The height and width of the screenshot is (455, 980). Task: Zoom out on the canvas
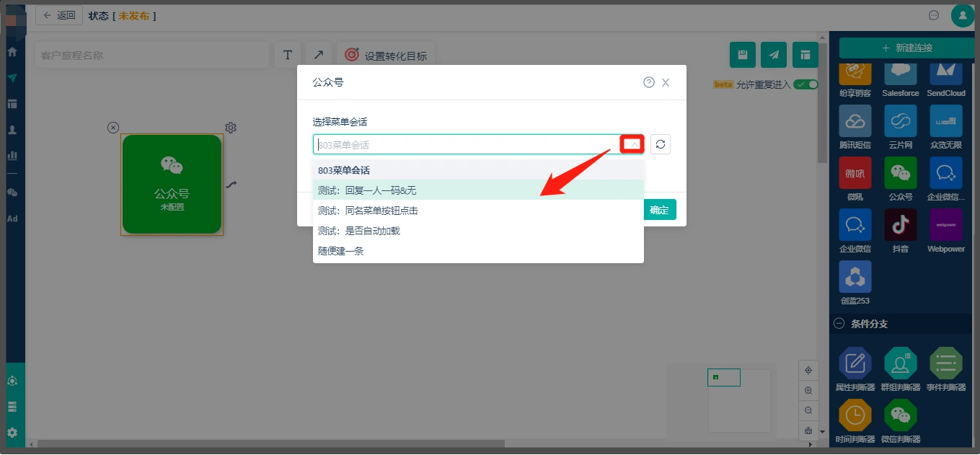tap(808, 410)
